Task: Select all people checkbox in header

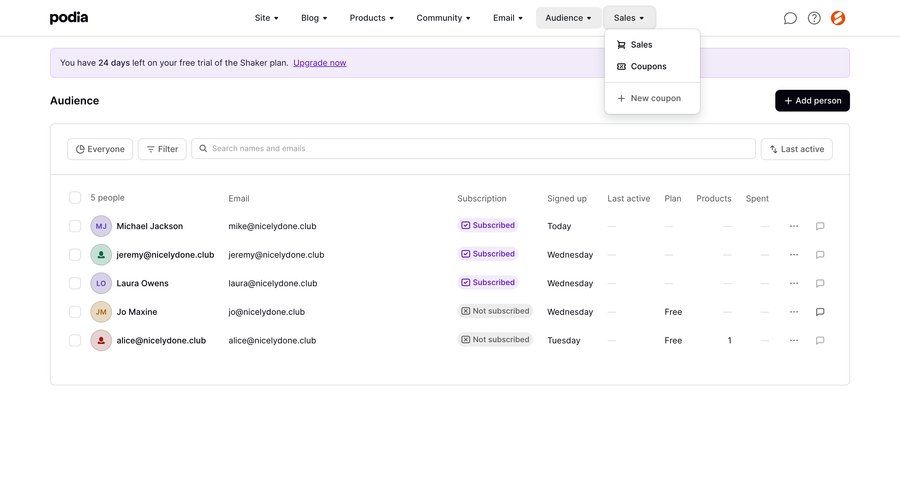Action: pyautogui.click(x=75, y=198)
